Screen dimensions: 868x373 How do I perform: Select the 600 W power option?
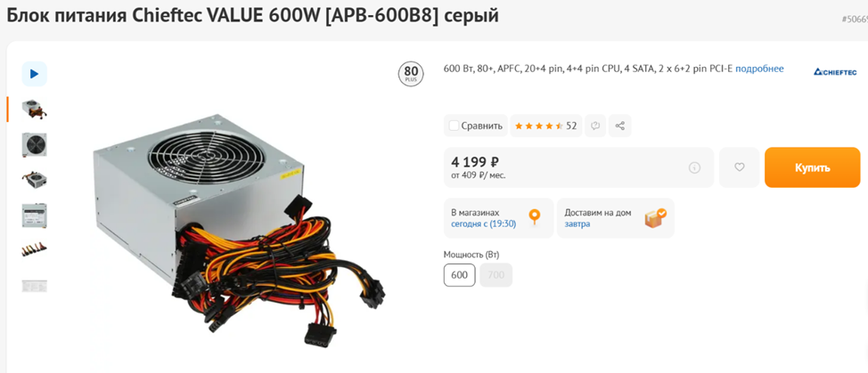tap(460, 275)
